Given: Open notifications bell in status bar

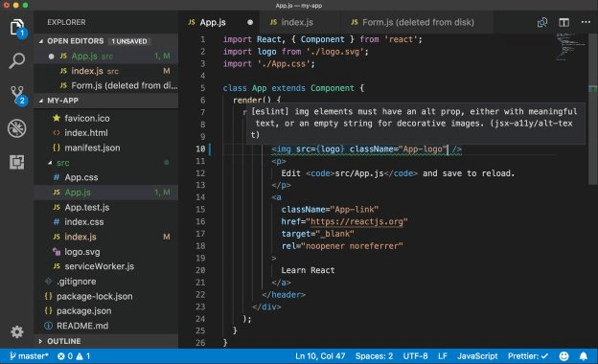Looking at the screenshot, I should tap(583, 356).
